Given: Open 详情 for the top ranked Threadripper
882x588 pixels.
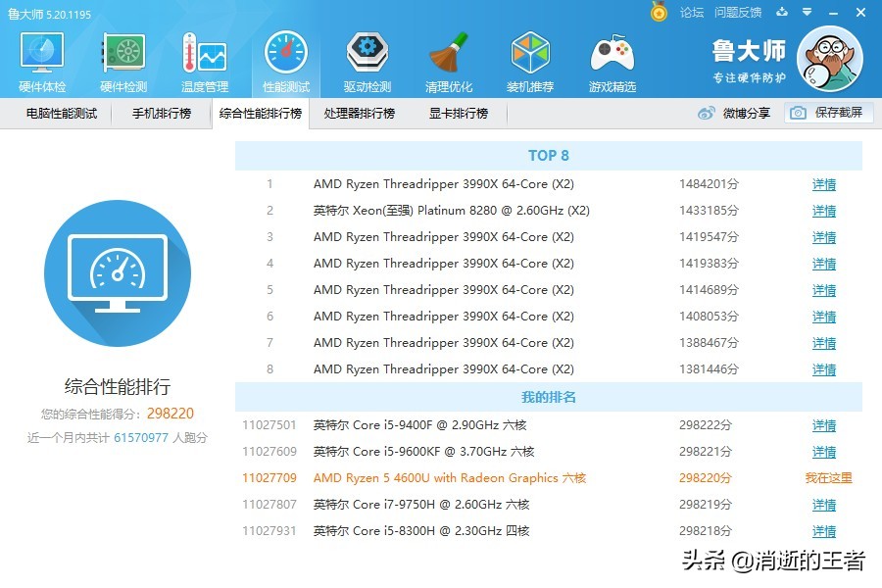Looking at the screenshot, I should tap(822, 184).
